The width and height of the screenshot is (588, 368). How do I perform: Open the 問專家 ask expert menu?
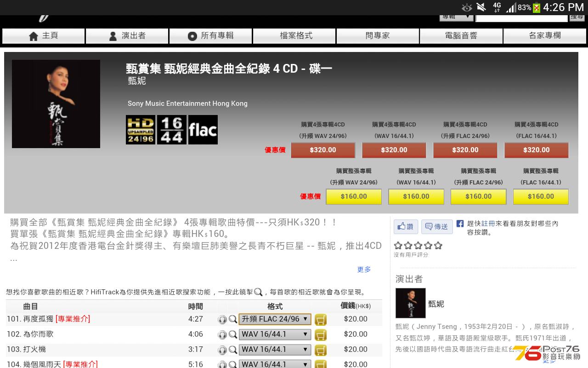coord(378,36)
